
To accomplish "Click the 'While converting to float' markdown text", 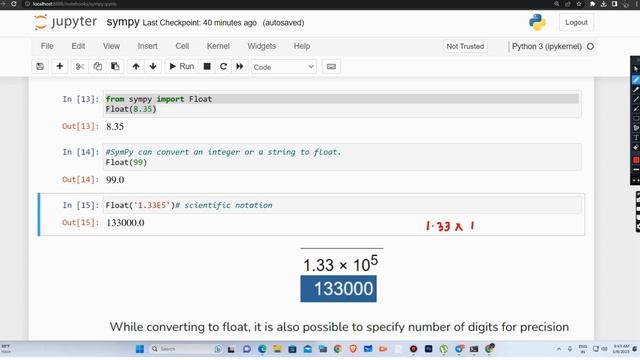I will pos(339,327).
